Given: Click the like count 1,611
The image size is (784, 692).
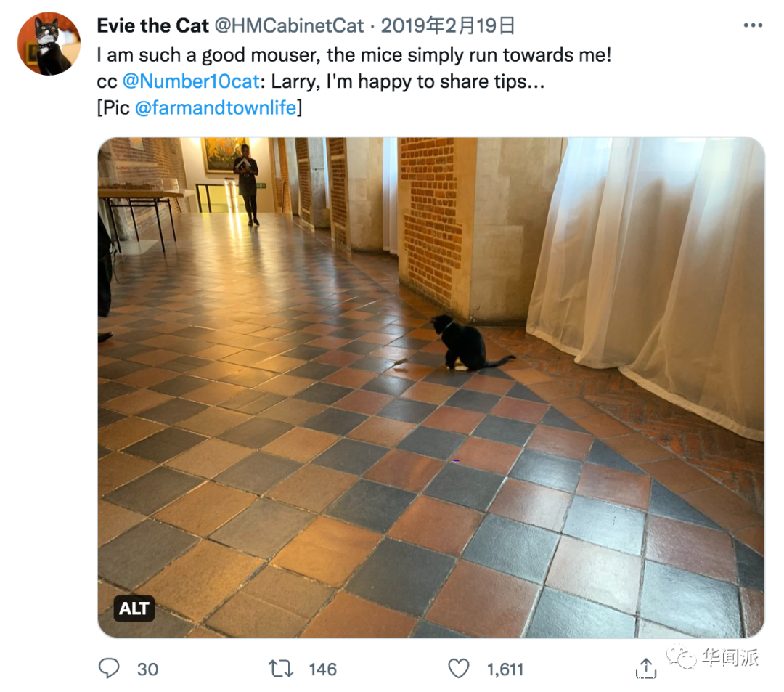Looking at the screenshot, I should 505,669.
